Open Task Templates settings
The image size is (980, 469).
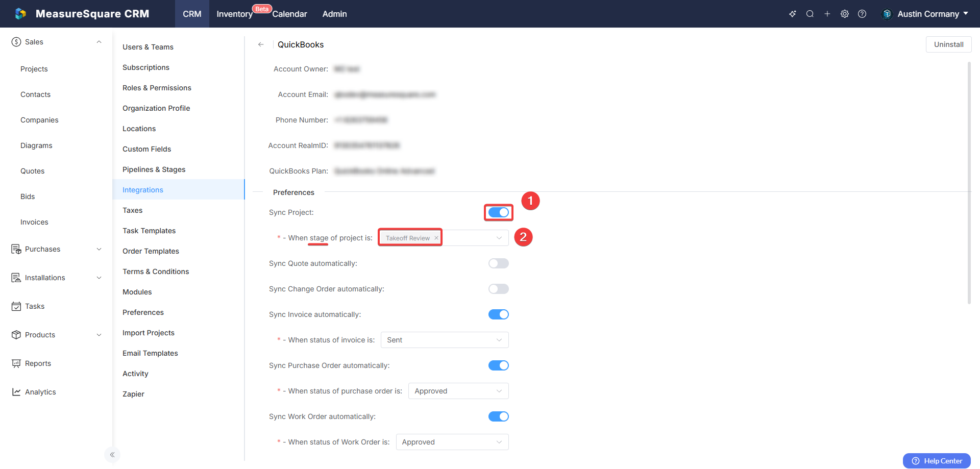[149, 231]
